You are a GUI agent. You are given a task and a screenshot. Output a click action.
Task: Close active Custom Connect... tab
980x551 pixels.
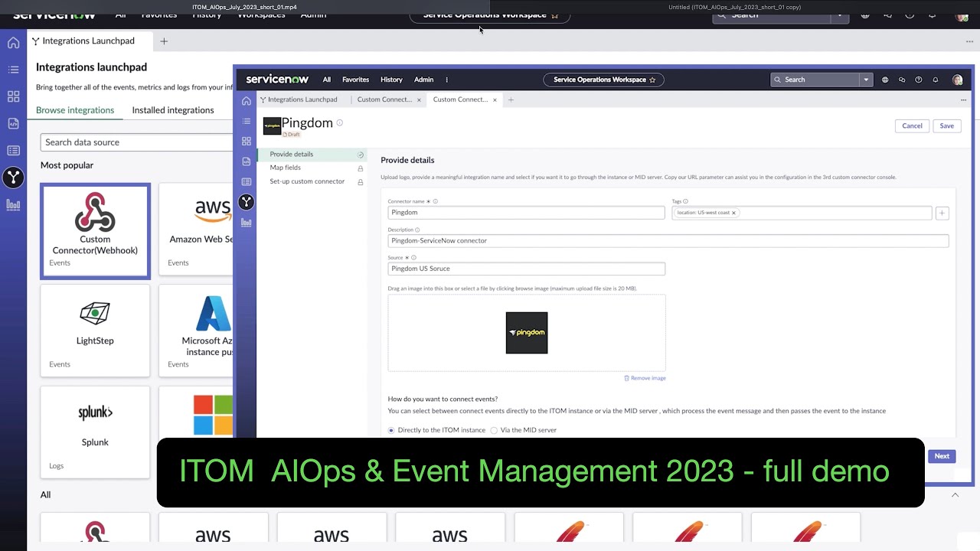click(x=495, y=99)
